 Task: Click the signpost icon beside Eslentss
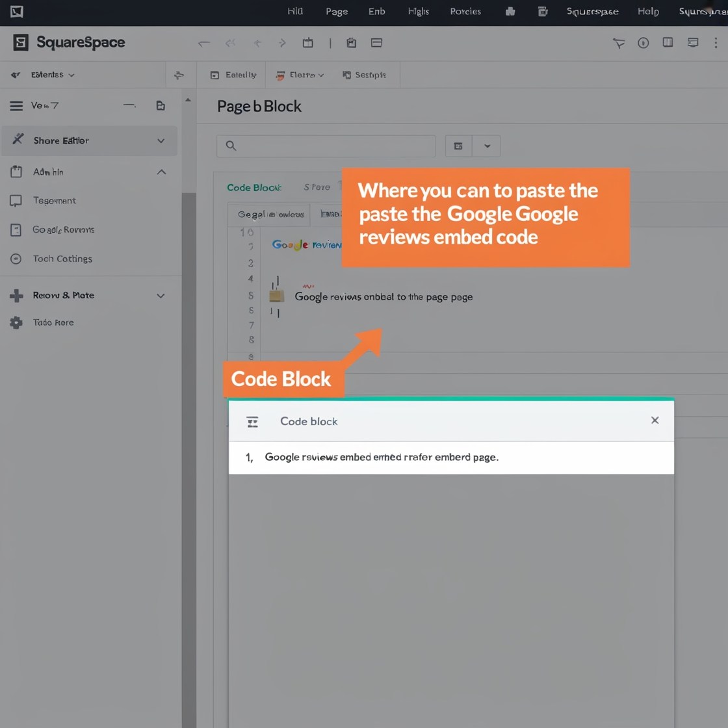179,75
